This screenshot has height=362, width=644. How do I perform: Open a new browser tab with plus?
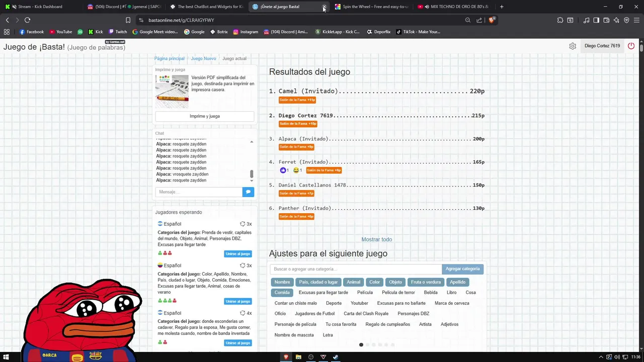tap(502, 7)
